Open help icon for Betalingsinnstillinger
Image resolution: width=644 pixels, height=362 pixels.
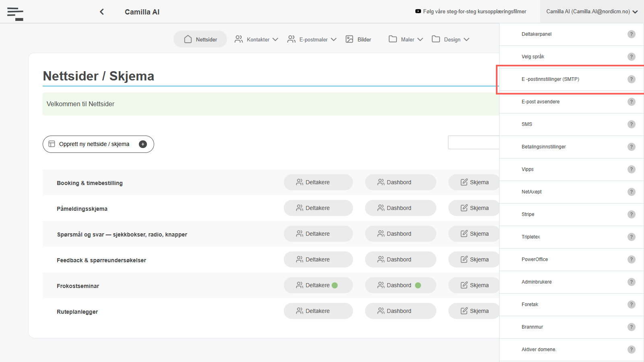[632, 147]
